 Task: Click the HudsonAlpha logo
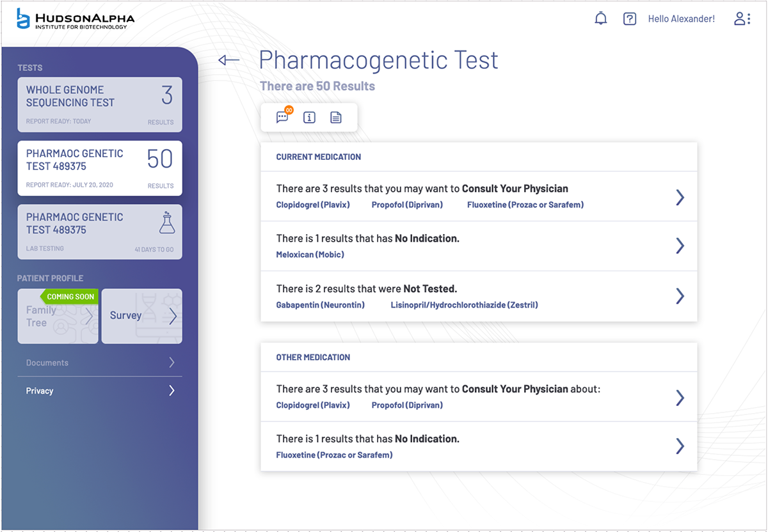click(x=76, y=19)
